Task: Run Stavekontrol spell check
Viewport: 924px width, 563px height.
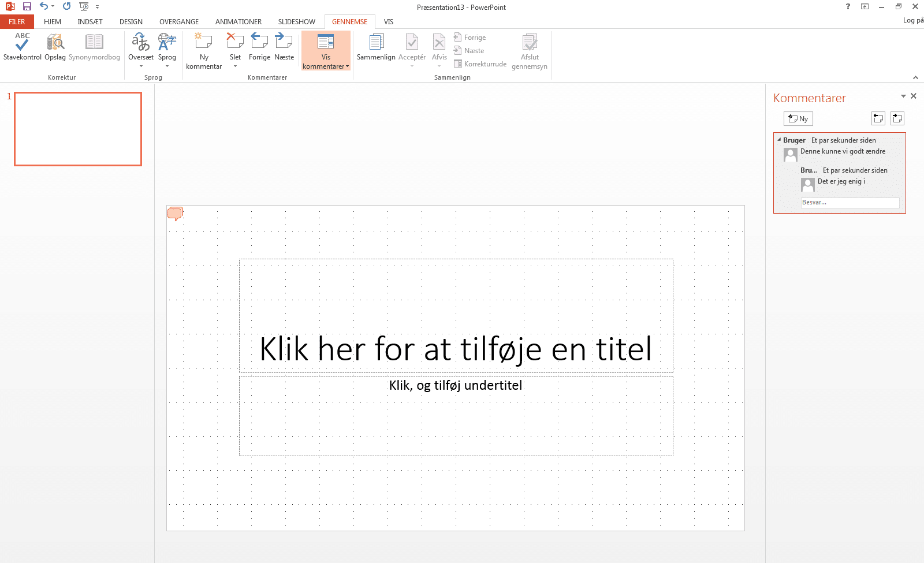Action: click(22, 46)
